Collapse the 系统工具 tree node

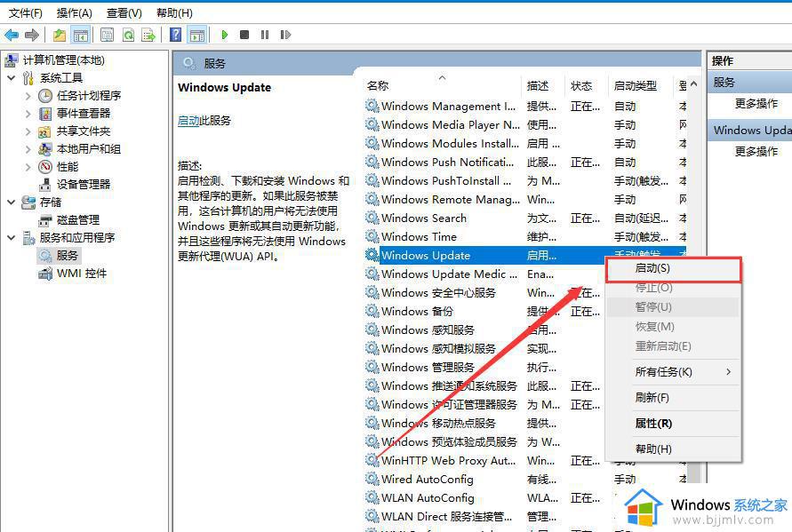tap(12, 78)
